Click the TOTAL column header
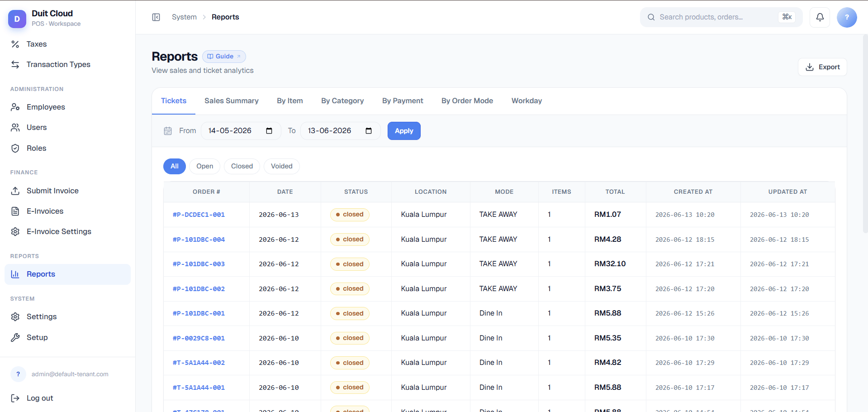Screen dimensions: 868x412 615,192
